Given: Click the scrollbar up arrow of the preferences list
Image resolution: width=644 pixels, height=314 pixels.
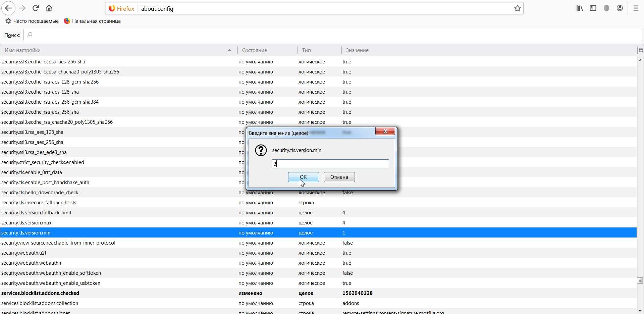Looking at the screenshot, I should pos(640,60).
